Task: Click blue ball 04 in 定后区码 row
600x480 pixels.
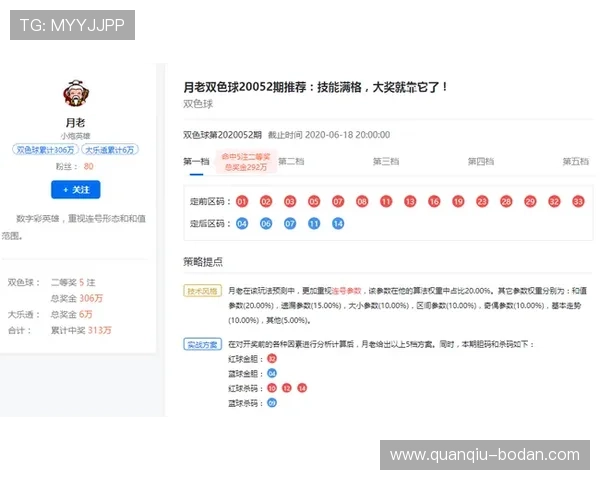Action: [242, 224]
